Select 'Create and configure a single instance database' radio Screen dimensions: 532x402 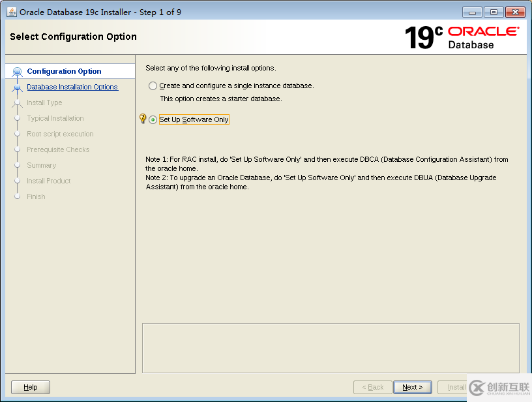click(153, 86)
